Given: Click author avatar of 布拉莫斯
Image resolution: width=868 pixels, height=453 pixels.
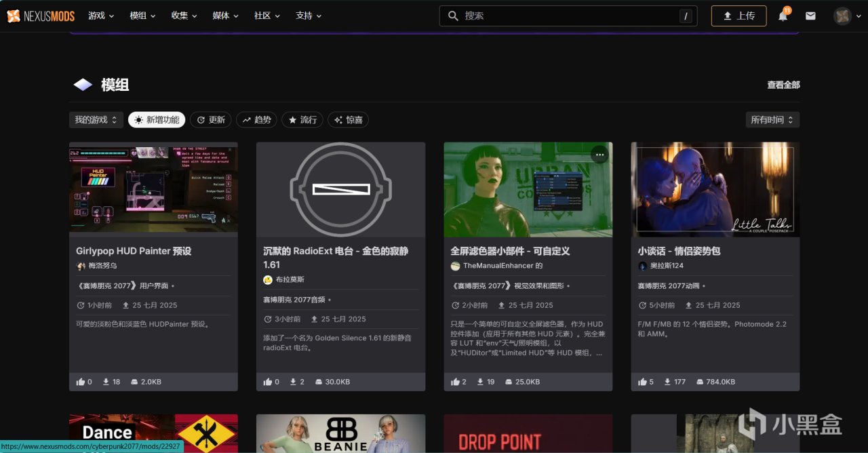Looking at the screenshot, I should pos(268,280).
